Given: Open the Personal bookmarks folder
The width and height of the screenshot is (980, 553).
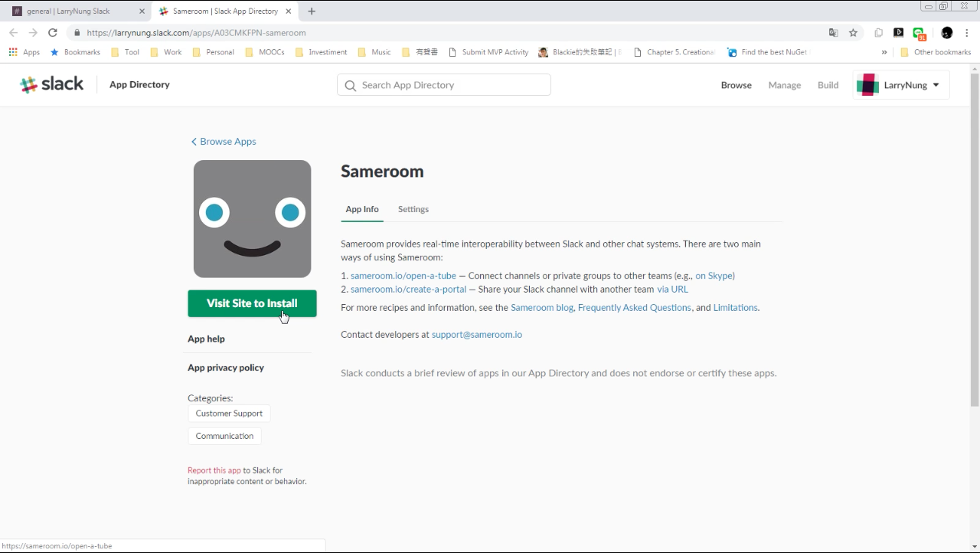Looking at the screenshot, I should pyautogui.click(x=214, y=52).
